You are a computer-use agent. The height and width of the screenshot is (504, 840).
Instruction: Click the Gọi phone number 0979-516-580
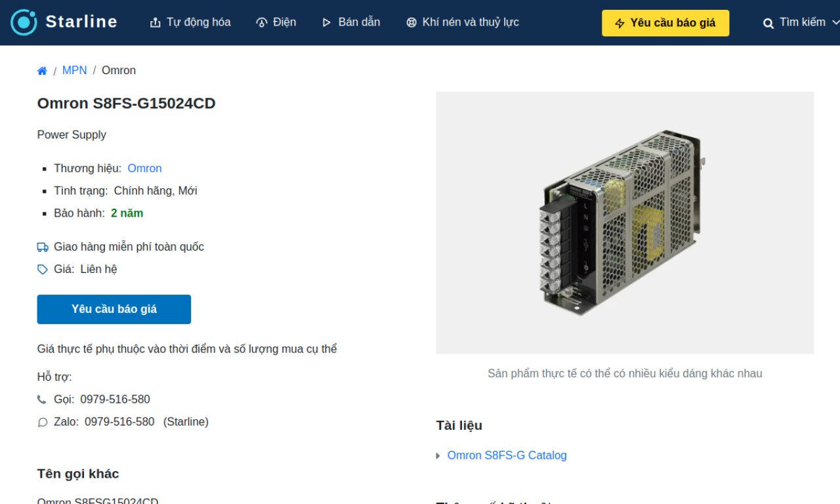115,399
